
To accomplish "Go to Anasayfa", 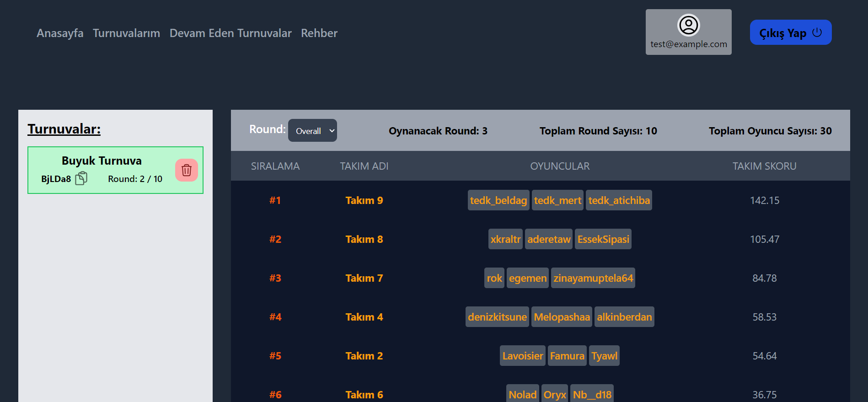I will click(x=60, y=33).
